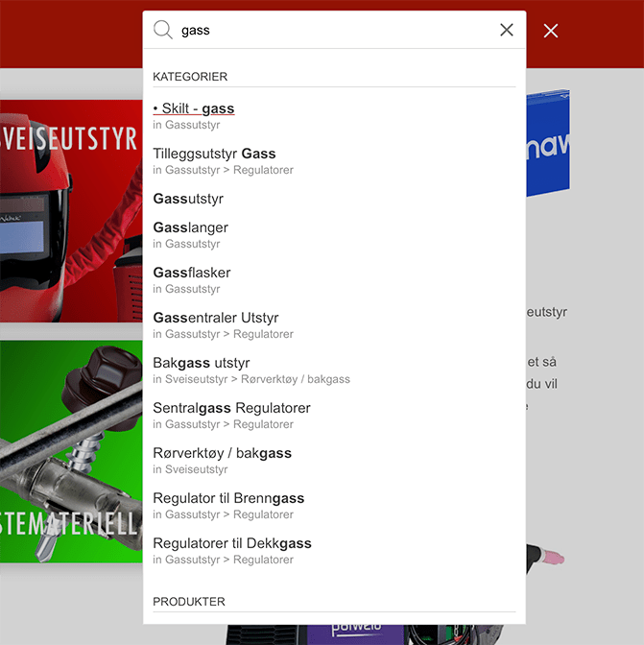The width and height of the screenshot is (644, 645).
Task: Select the 'Tilleggsutstyr Gass' suggestion
Action: (214, 154)
